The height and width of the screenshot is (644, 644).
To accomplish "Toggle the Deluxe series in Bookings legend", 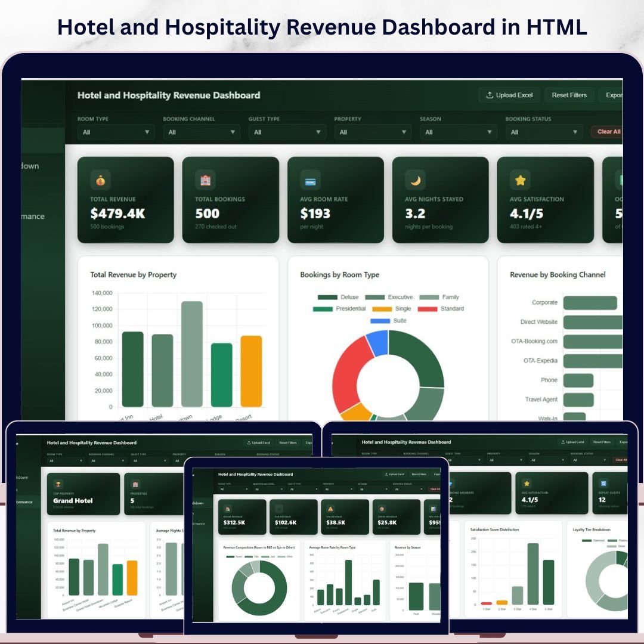I will (x=338, y=297).
